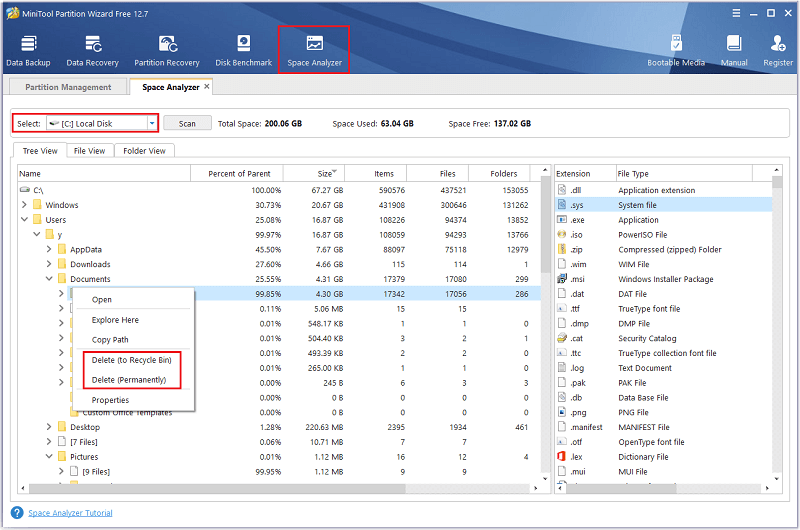Select the .wim WIM File row
The height and width of the screenshot is (530, 800).
663,264
